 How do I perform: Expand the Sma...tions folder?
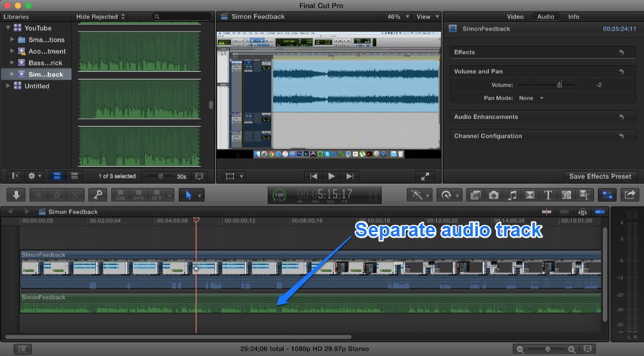tap(12, 39)
